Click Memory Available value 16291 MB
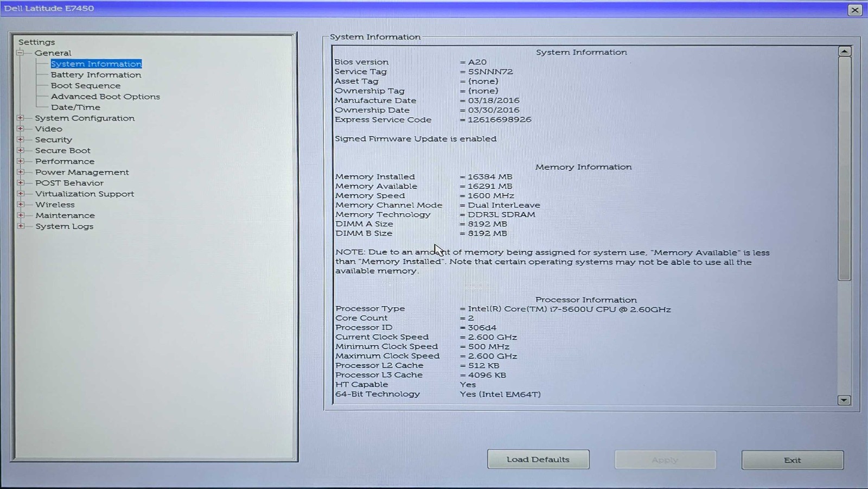The image size is (868, 489). click(490, 186)
